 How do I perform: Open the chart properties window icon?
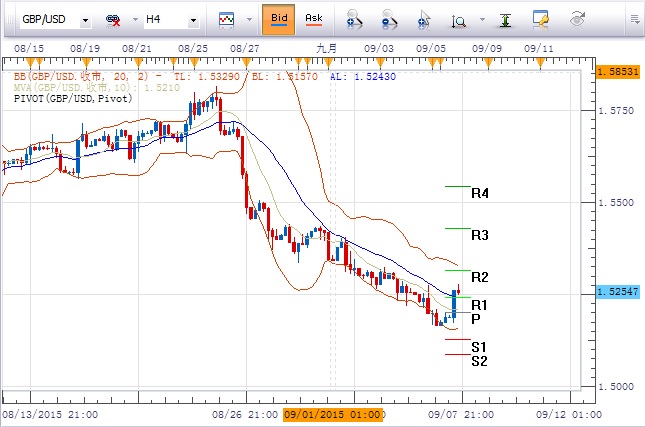point(541,19)
